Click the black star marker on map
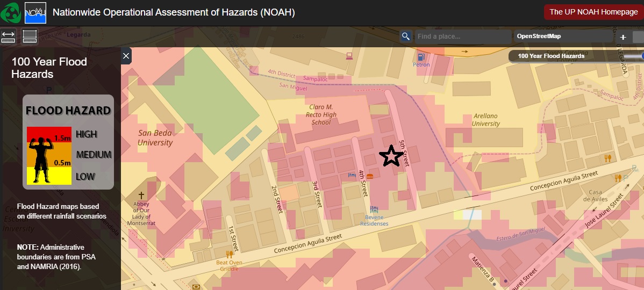This screenshot has width=644, height=290. (391, 156)
